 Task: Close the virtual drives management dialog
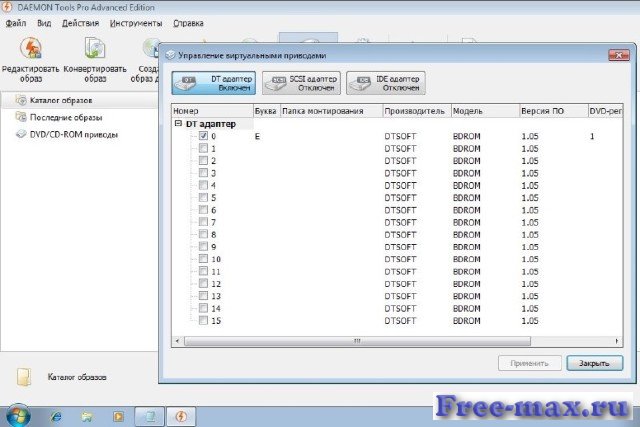point(619,55)
